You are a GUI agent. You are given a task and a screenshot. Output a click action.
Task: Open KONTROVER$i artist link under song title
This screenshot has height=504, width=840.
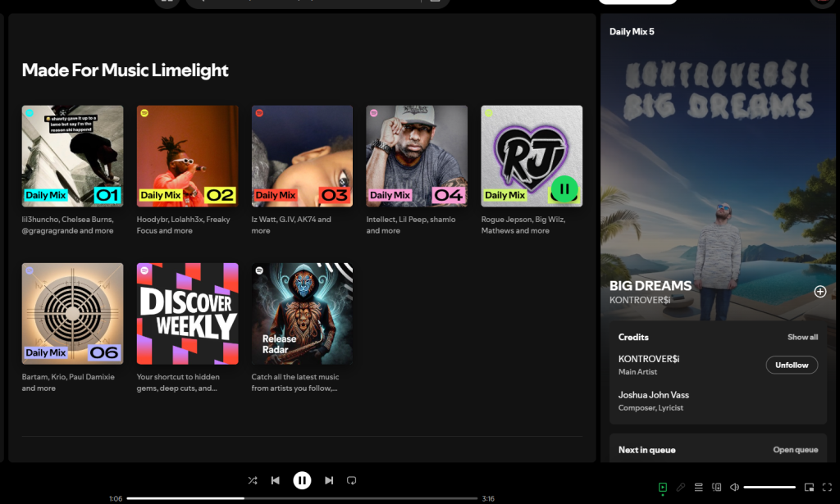click(640, 300)
